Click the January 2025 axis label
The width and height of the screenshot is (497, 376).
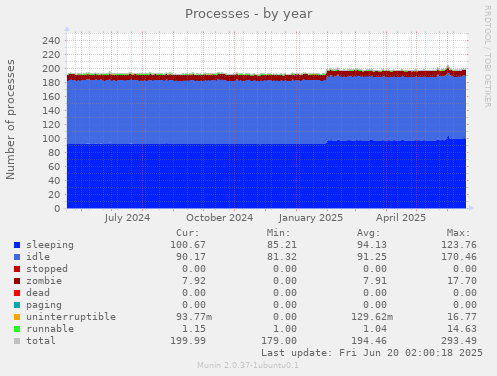[x=311, y=218]
